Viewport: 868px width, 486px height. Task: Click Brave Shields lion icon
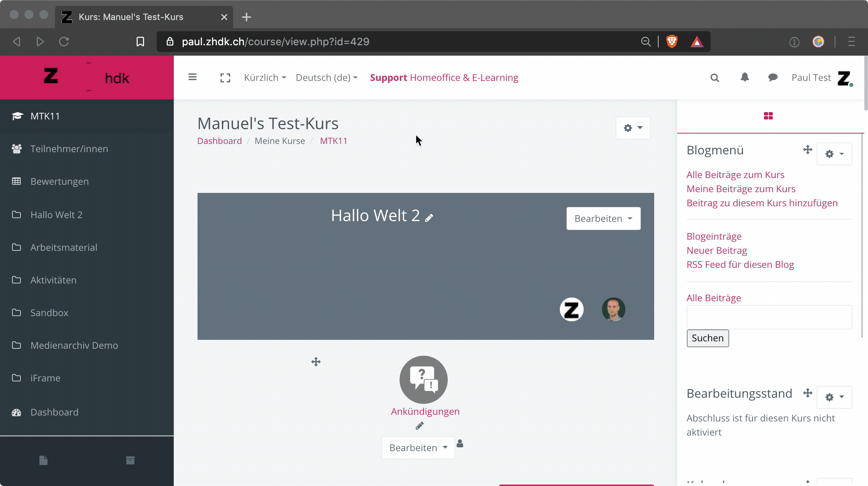672,42
